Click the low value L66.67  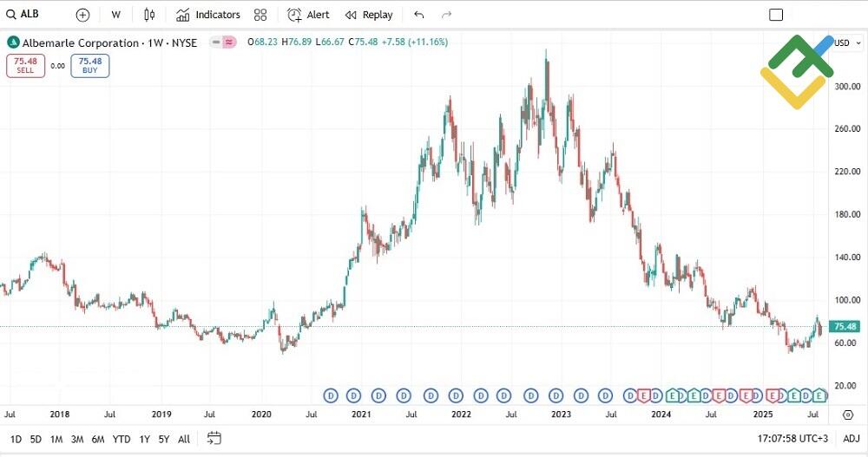pos(330,42)
